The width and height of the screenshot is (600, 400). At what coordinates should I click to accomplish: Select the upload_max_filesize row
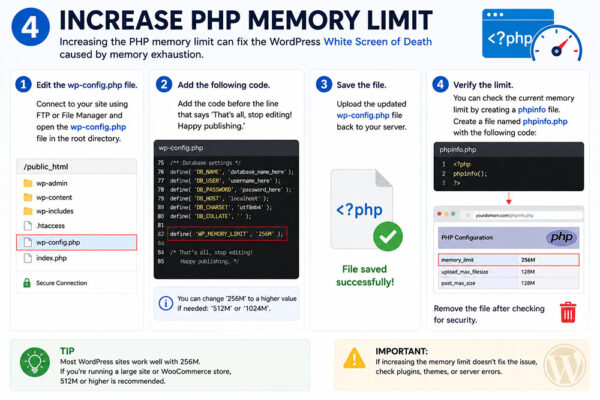point(509,272)
